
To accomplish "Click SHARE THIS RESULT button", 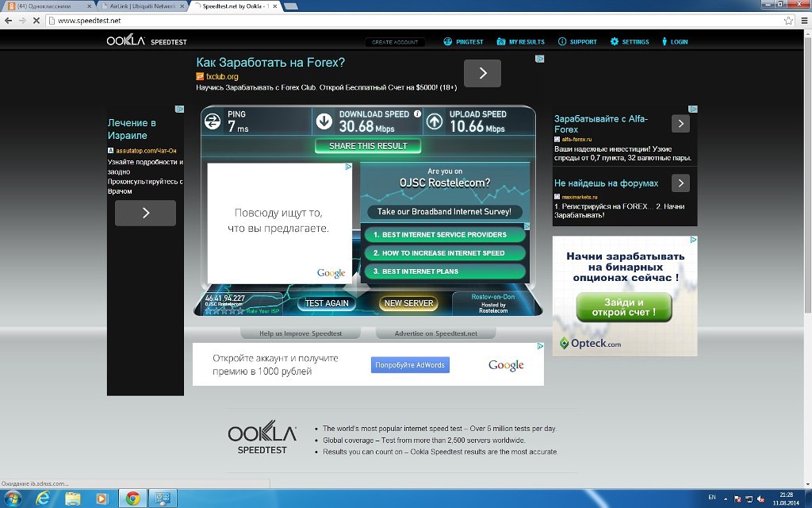I will (368, 146).
